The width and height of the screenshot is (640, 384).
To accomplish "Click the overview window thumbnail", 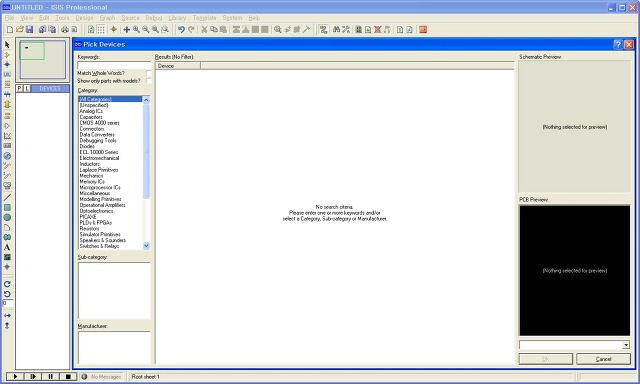I will (42, 60).
